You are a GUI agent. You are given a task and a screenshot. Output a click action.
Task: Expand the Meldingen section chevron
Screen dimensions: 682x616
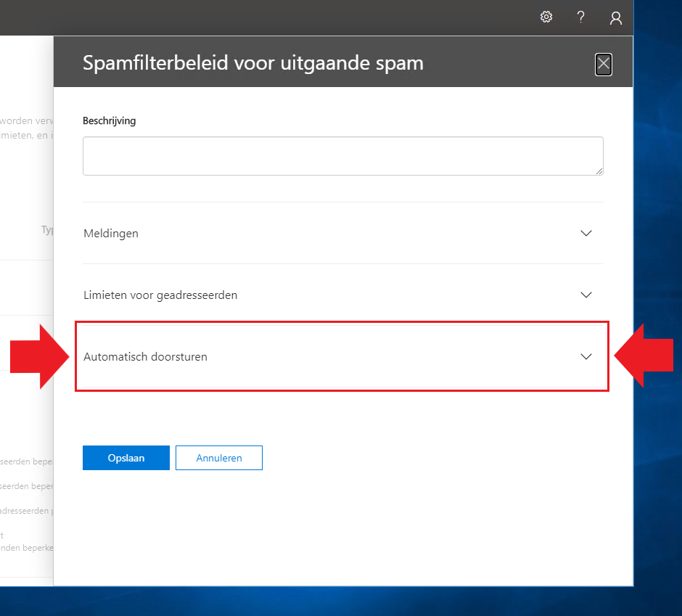tap(586, 233)
